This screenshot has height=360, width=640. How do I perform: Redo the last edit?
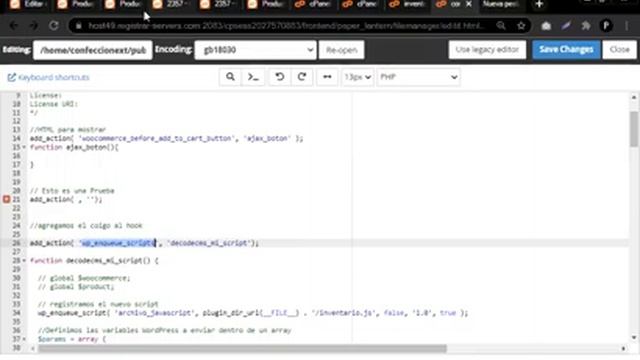(x=302, y=77)
